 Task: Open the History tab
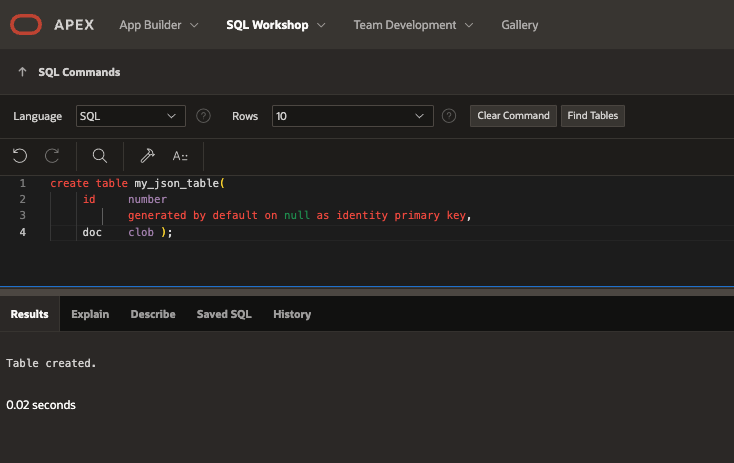(x=292, y=314)
